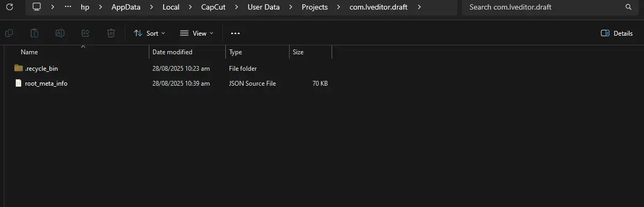Refresh the current folder view
The height and width of the screenshot is (207, 644).
click(x=9, y=7)
